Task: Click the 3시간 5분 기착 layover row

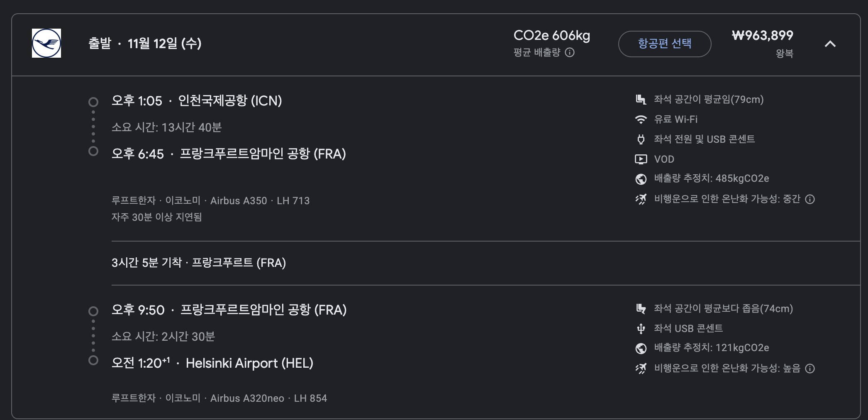Action: [x=198, y=263]
